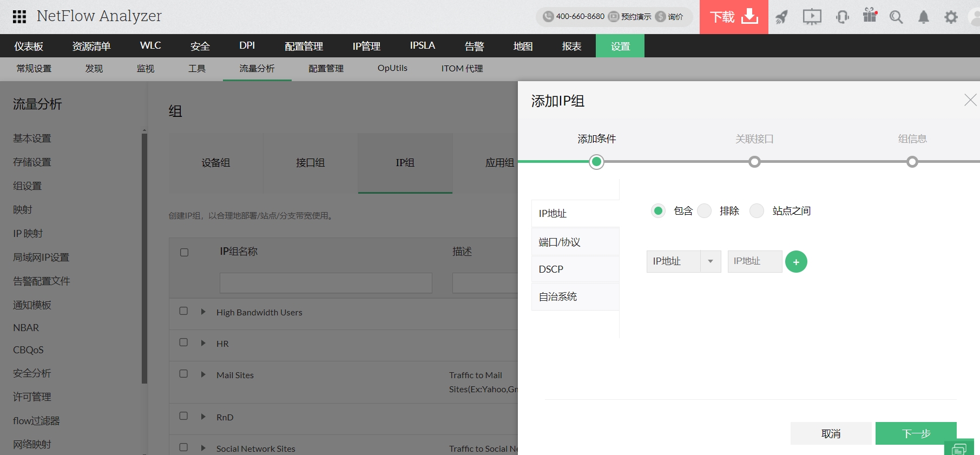Switch to the 设备组 tab
980x455 pixels.
click(216, 163)
